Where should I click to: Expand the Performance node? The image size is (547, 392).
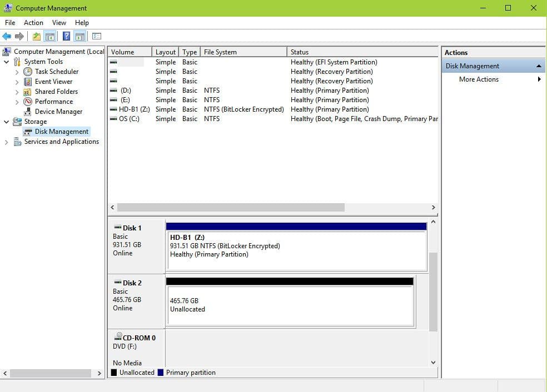17,102
